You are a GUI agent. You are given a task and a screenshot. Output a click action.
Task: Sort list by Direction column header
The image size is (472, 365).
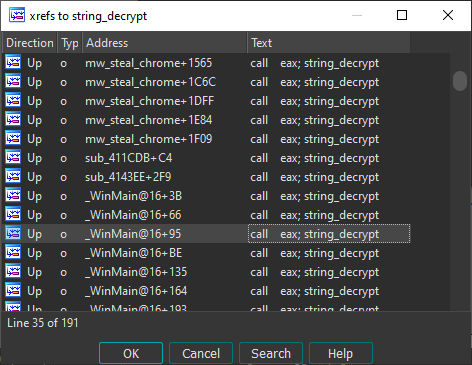point(30,43)
